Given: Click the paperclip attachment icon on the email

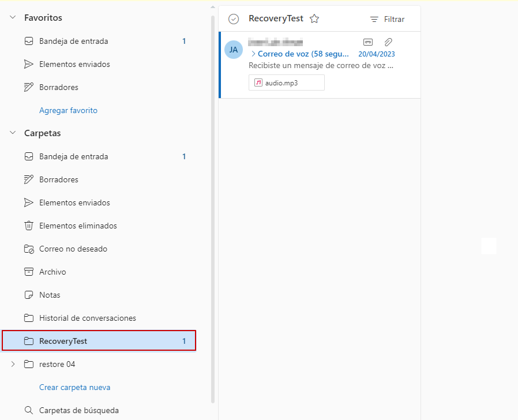Looking at the screenshot, I should click(x=389, y=42).
